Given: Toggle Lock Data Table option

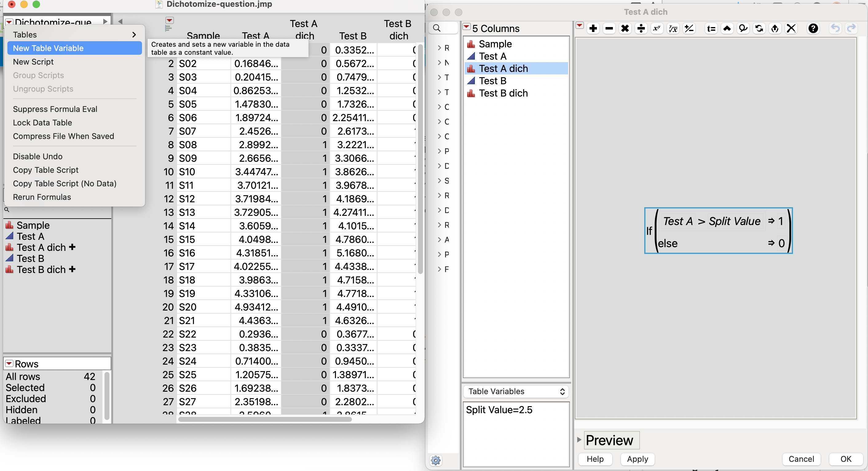Looking at the screenshot, I should pyautogui.click(x=42, y=122).
